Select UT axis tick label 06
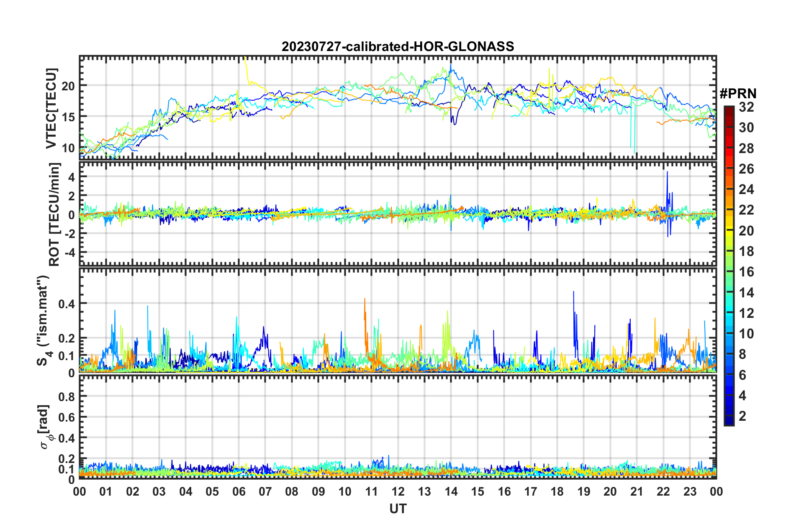The height and width of the screenshot is (532, 796). click(239, 492)
